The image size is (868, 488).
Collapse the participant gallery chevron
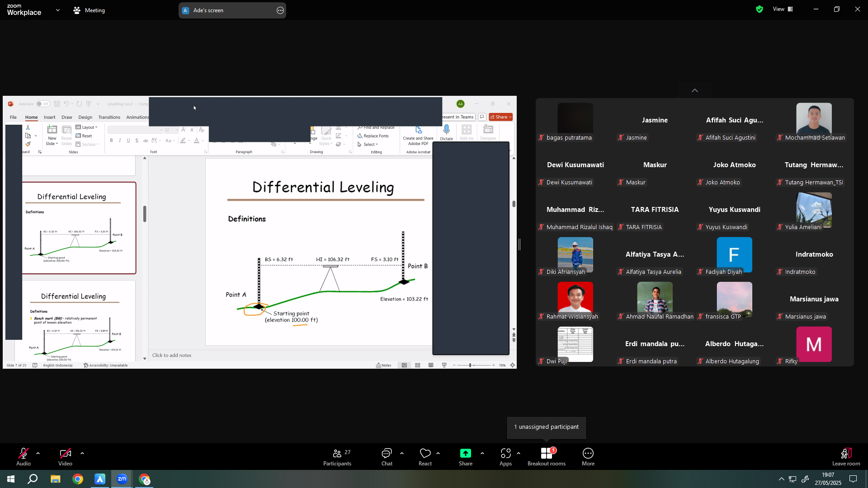click(x=695, y=91)
